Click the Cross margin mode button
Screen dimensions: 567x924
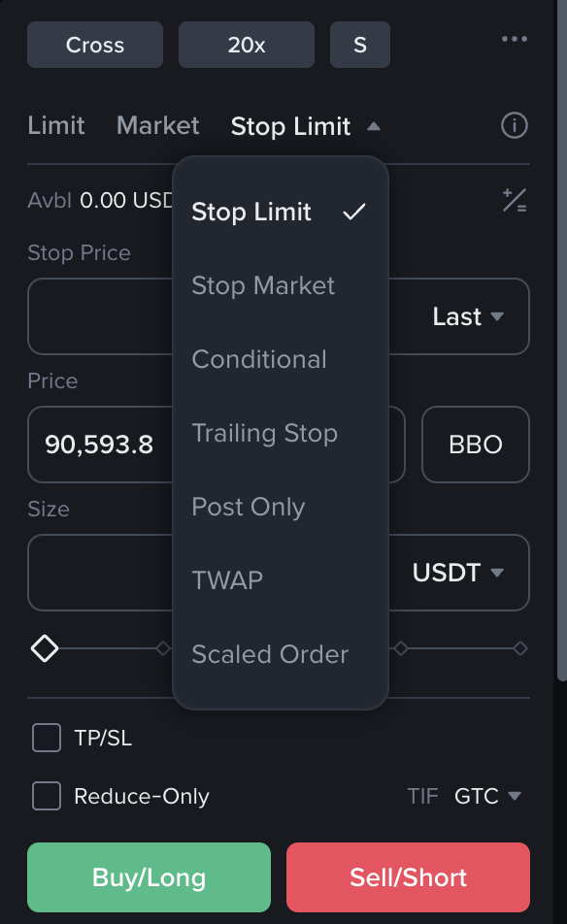tap(94, 44)
